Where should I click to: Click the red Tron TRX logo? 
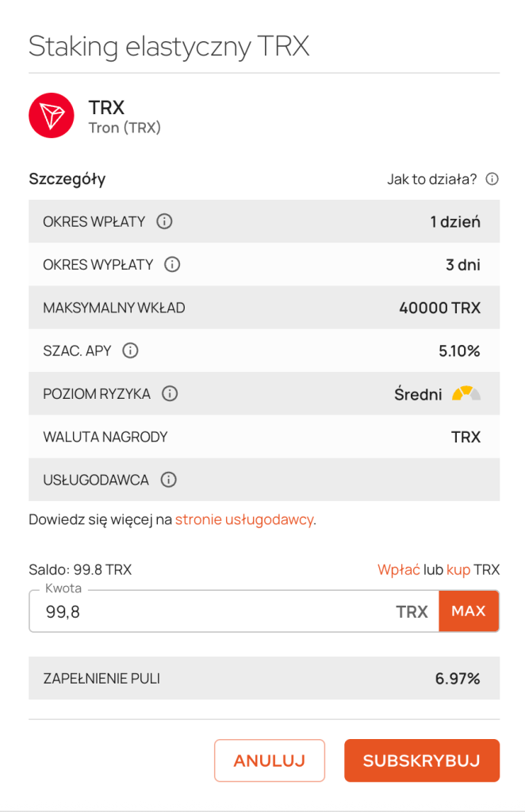pos(51,116)
